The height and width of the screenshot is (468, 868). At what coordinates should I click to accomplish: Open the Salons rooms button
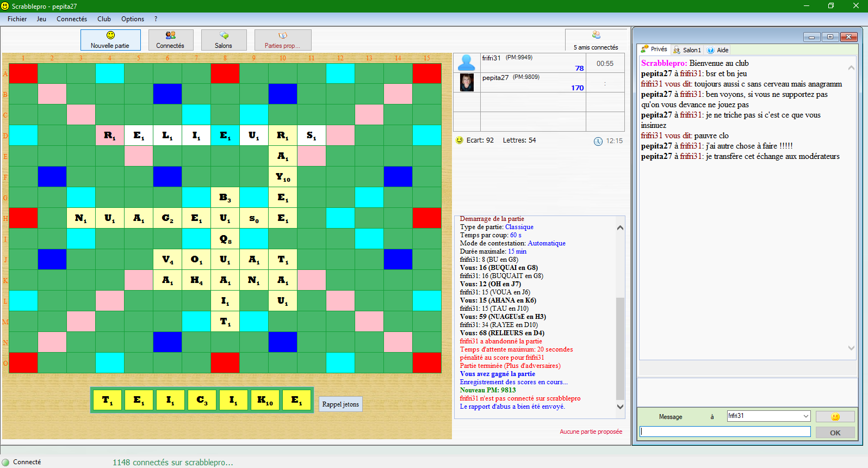[224, 40]
